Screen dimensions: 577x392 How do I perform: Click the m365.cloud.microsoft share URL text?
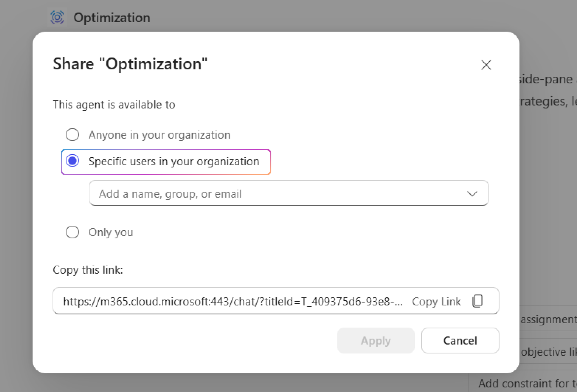tap(233, 301)
